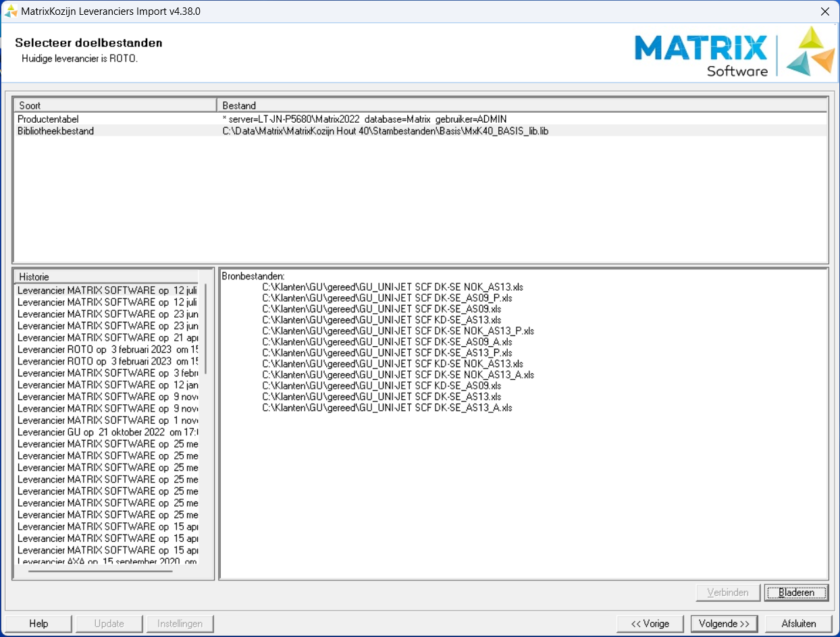
Task: Click source file DK-SE NOK_AS13_P.xls
Action: click(398, 331)
